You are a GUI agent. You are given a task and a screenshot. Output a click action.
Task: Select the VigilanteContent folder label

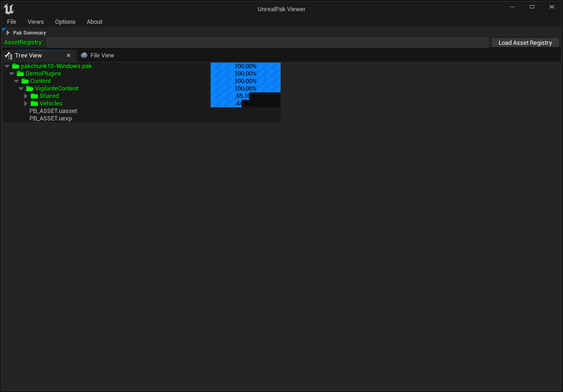[57, 89]
